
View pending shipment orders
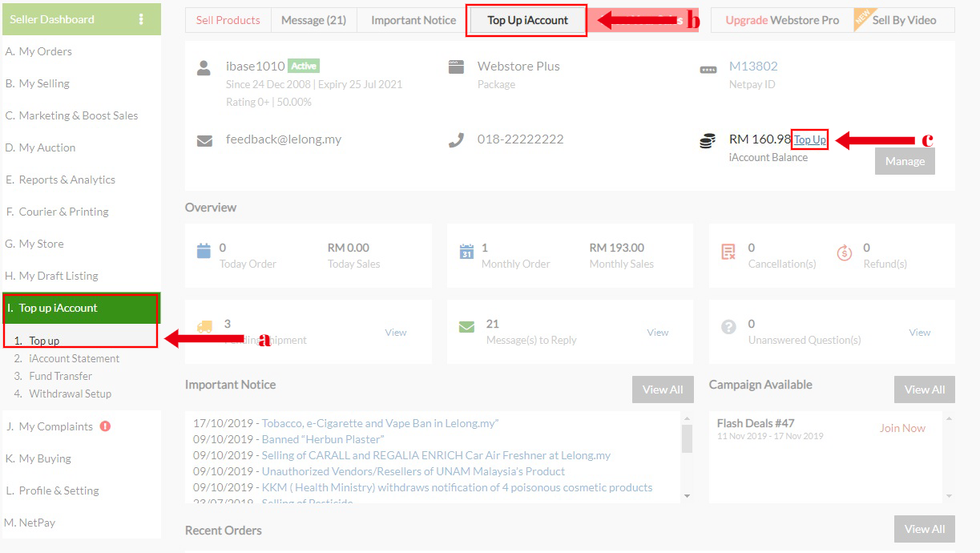[x=396, y=332]
